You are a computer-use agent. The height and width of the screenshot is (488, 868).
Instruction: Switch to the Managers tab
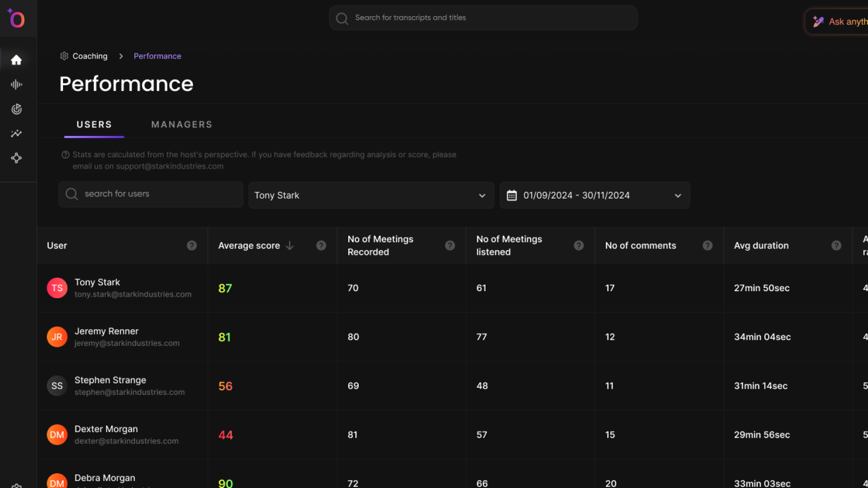pos(182,125)
